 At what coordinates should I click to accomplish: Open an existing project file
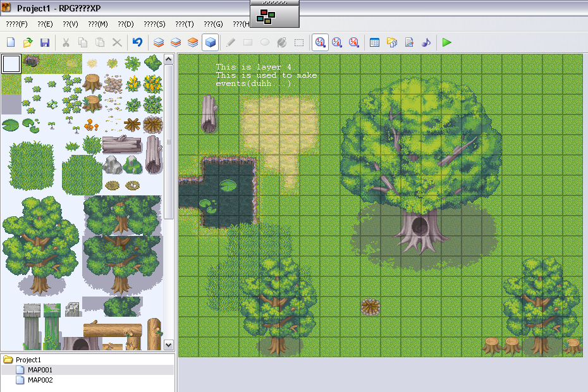(27, 42)
